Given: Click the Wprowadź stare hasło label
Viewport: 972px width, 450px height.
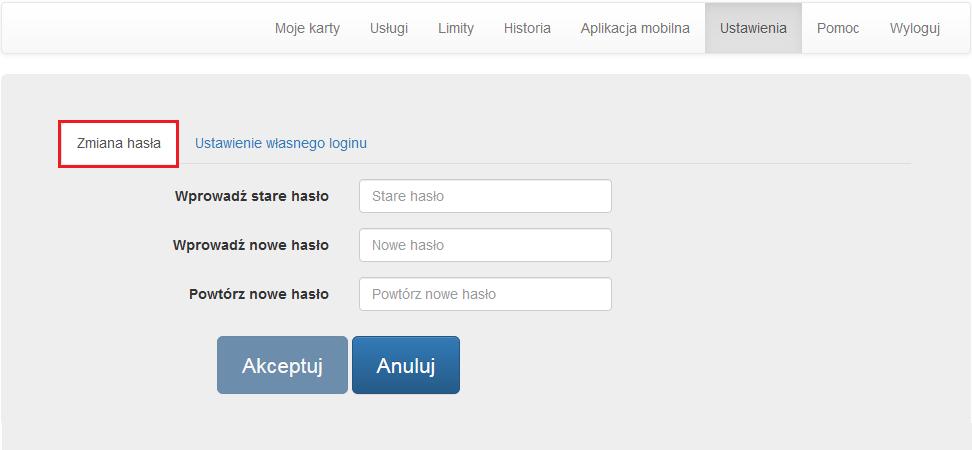Looking at the screenshot, I should click(252, 196).
